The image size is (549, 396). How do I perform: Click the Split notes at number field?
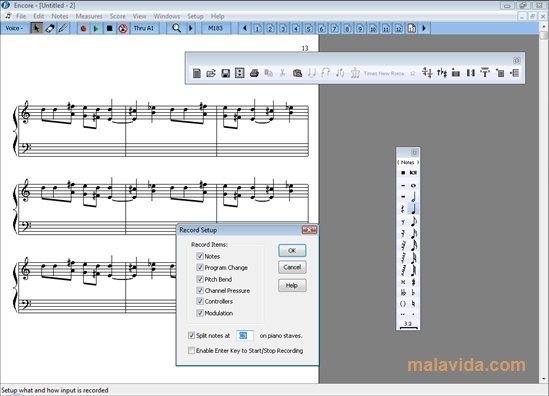tap(244, 335)
